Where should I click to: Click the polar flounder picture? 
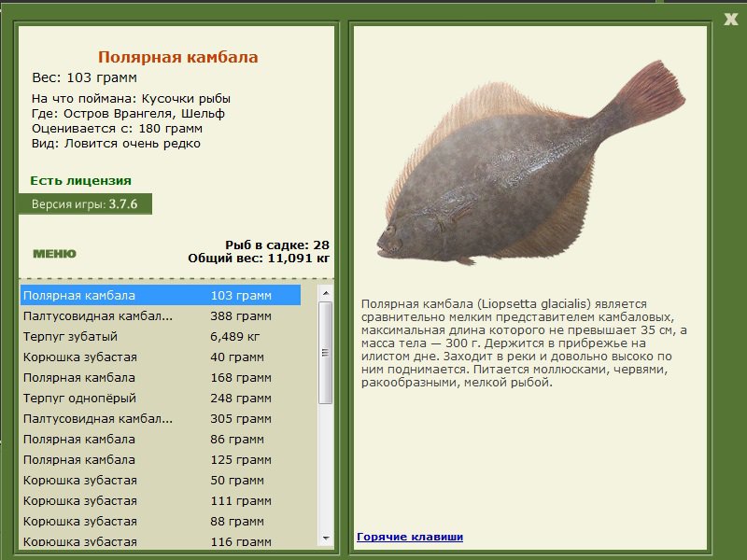pyautogui.click(x=530, y=162)
